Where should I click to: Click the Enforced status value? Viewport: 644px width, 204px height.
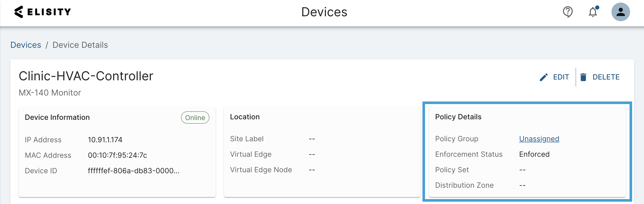534,154
